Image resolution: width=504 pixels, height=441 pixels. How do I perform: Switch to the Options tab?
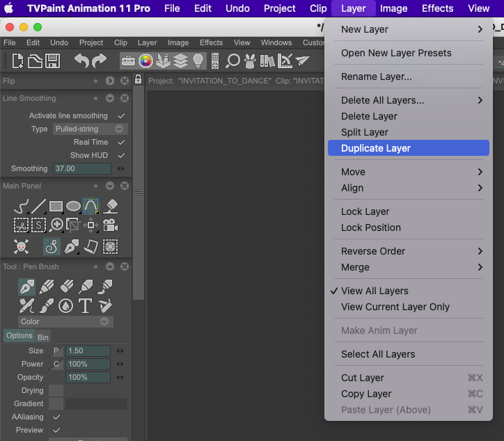(19, 335)
